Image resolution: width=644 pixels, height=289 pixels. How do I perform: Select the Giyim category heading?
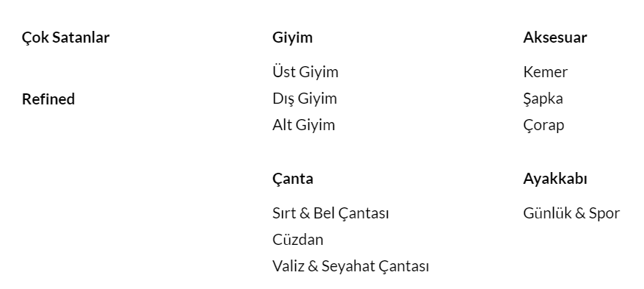[292, 38]
